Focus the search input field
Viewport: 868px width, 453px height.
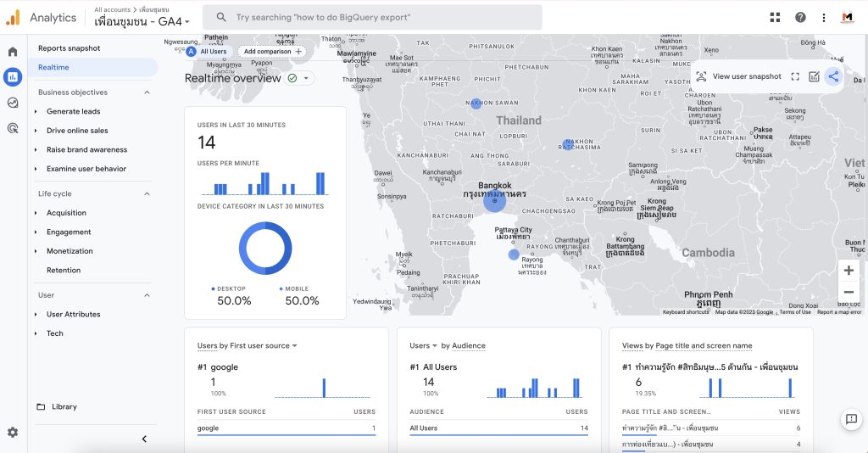[372, 17]
